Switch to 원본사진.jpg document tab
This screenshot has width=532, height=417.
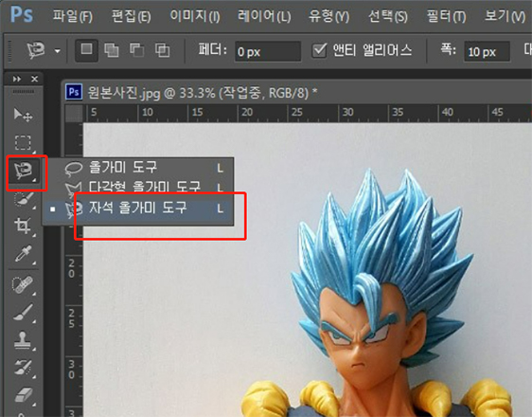pyautogui.click(x=191, y=92)
